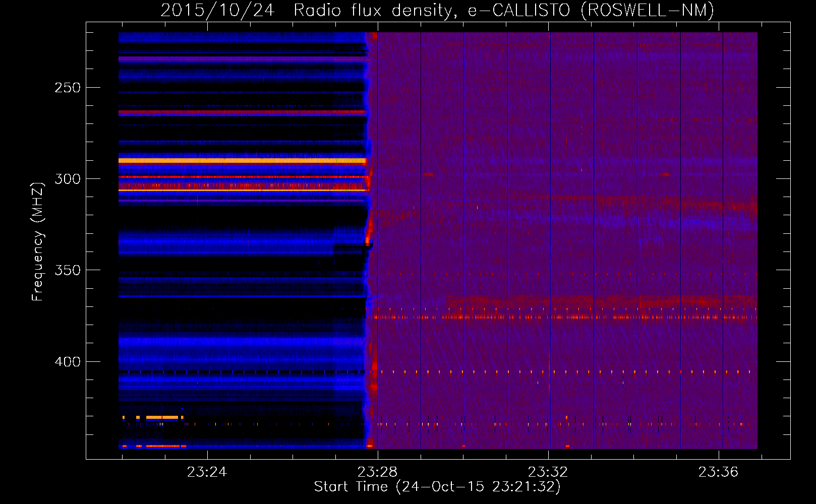Viewport: 816px width, 504px height.
Task: Click the 300 frequency tick label
Action: click(x=68, y=179)
